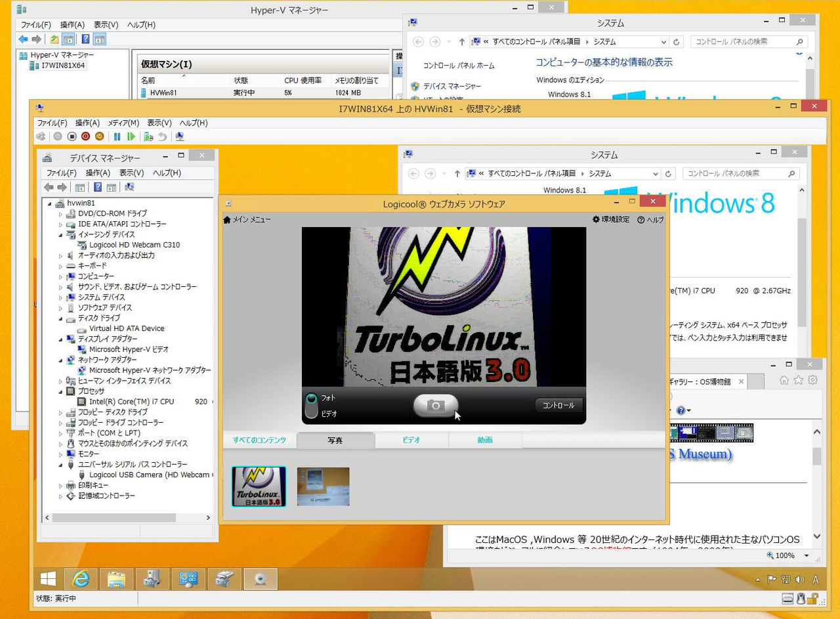Collapse プロセッサ node
840x619 pixels.
[61, 391]
